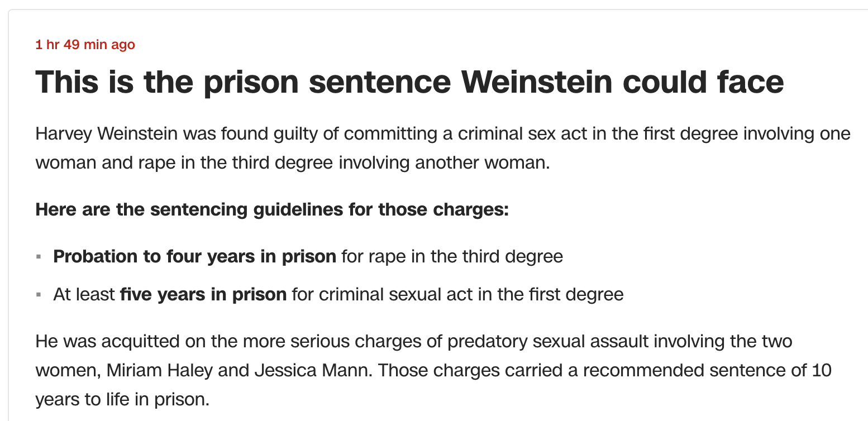Click the bold text 'five years in prison'

pyautogui.click(x=203, y=294)
